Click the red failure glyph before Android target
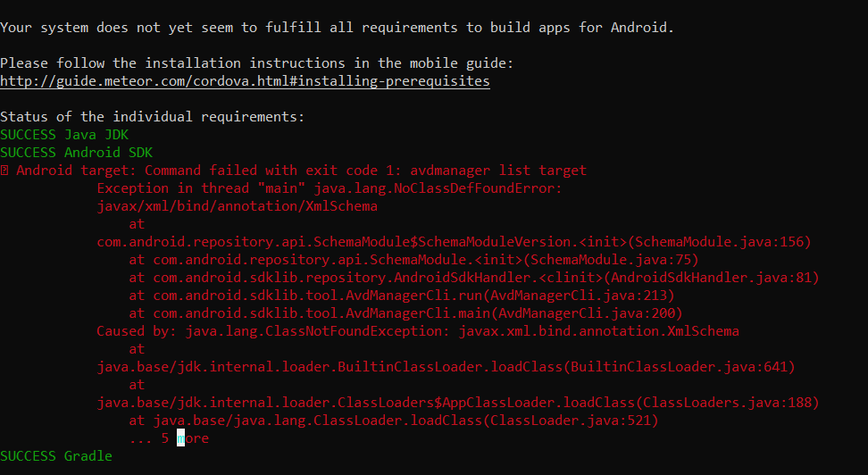This screenshot has height=475, width=868. tap(4, 171)
